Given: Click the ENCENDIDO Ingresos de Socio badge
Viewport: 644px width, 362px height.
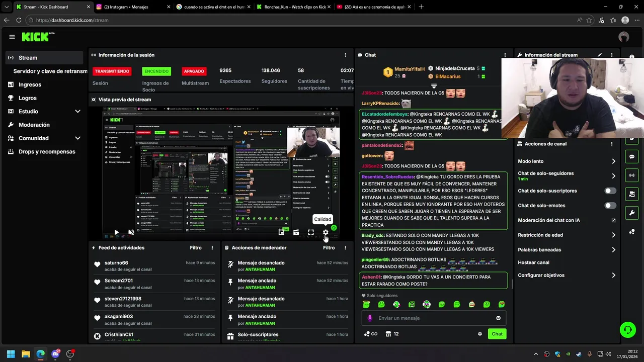Looking at the screenshot, I should click(x=156, y=71).
